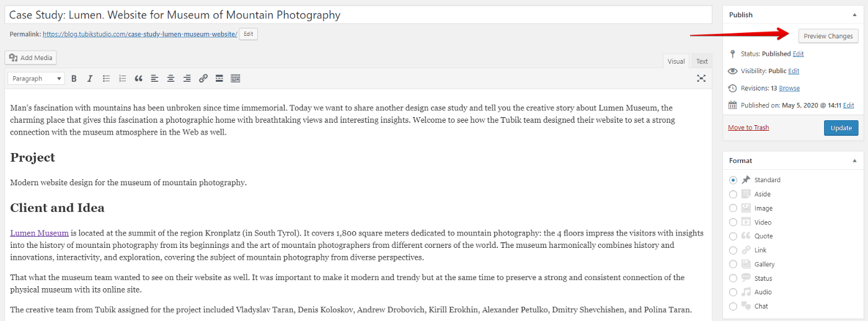The image size is (868, 321).
Task: Collapse the Publish panel
Action: point(855,15)
